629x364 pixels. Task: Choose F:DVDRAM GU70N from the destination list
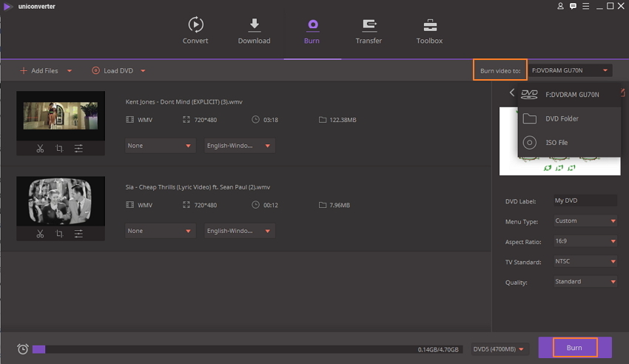[x=569, y=95]
